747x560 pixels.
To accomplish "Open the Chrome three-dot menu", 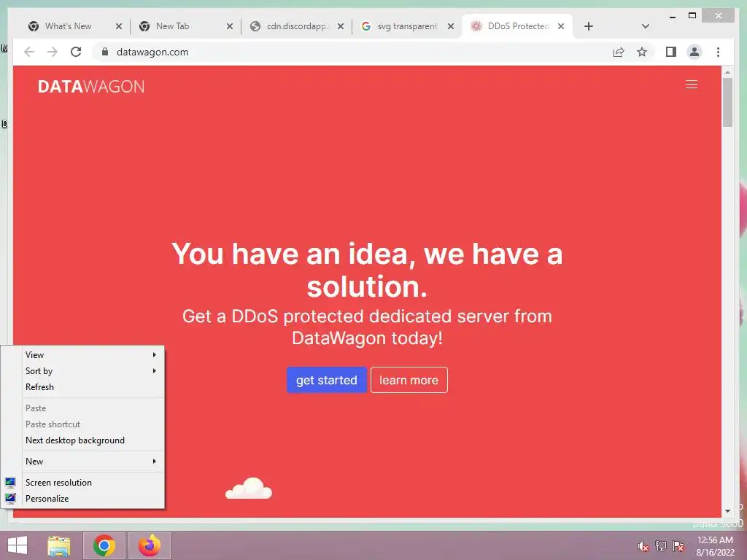I will [x=718, y=52].
